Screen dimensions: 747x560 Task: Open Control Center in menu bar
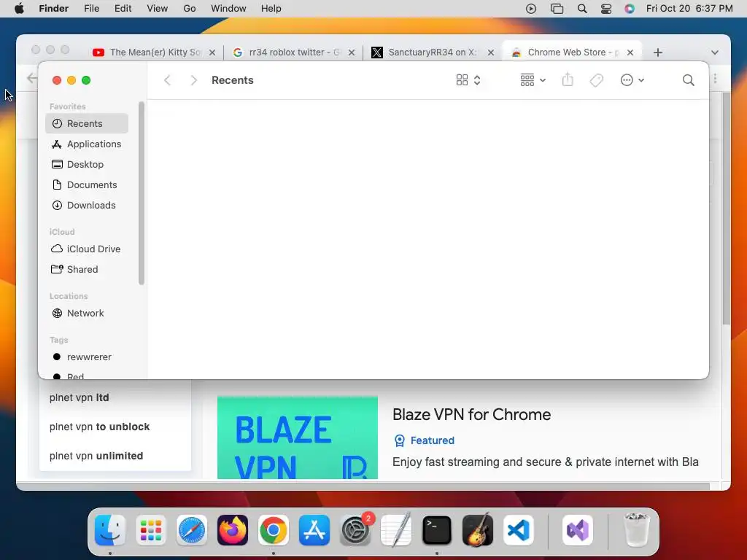606,9
